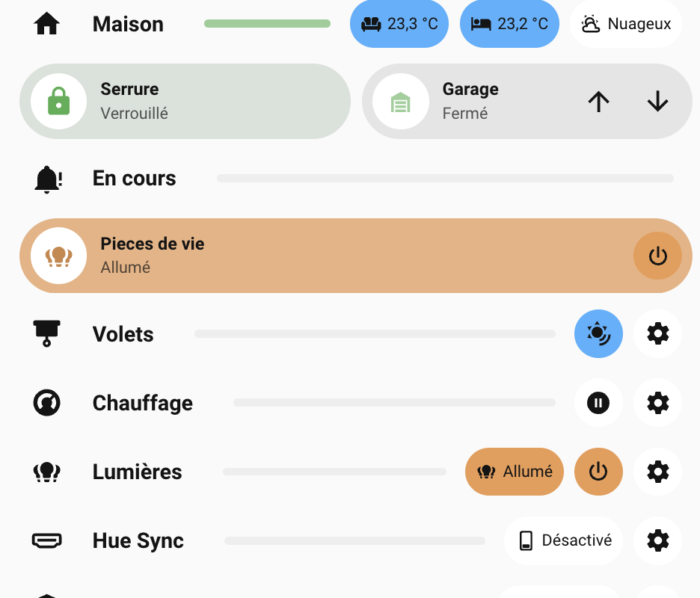This screenshot has width=700, height=598.
Task: Click the Pieces de vie light group icon
Action: tap(58, 256)
